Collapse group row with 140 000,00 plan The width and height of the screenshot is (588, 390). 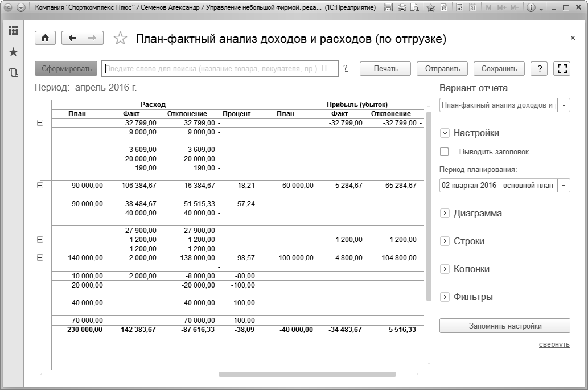[40, 257]
